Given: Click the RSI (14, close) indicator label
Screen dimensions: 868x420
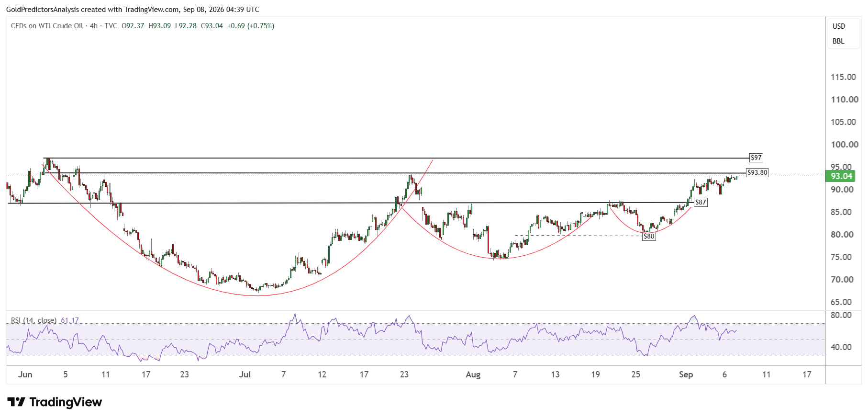Looking at the screenshot, I should coord(33,320).
